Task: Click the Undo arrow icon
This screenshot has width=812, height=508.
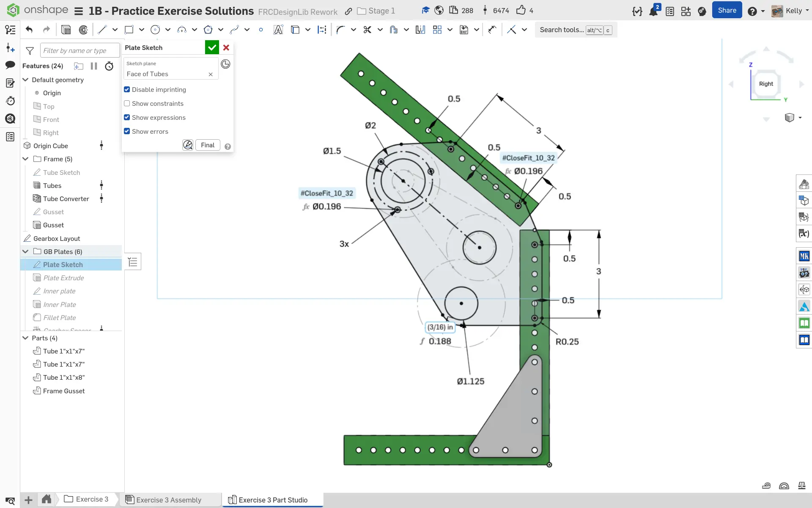Action: pyautogui.click(x=29, y=30)
